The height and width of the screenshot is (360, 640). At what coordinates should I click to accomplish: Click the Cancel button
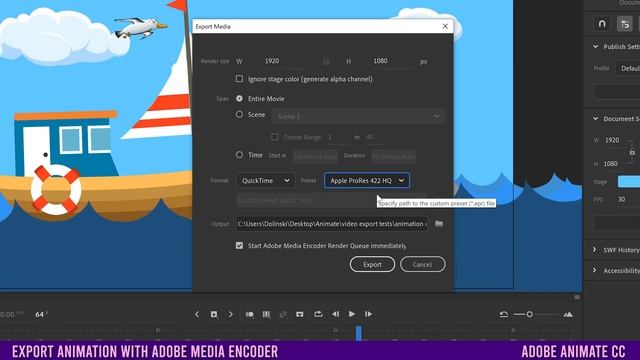[422, 264]
